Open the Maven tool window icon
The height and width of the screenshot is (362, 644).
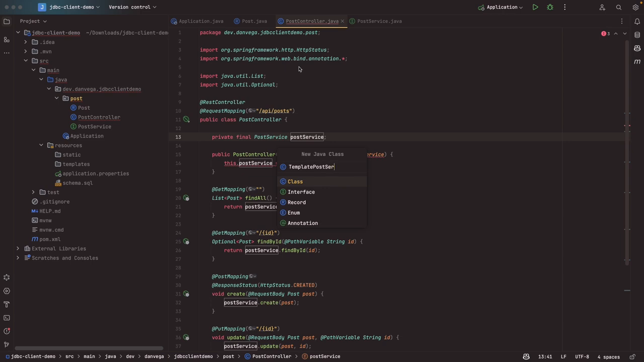pyautogui.click(x=637, y=61)
